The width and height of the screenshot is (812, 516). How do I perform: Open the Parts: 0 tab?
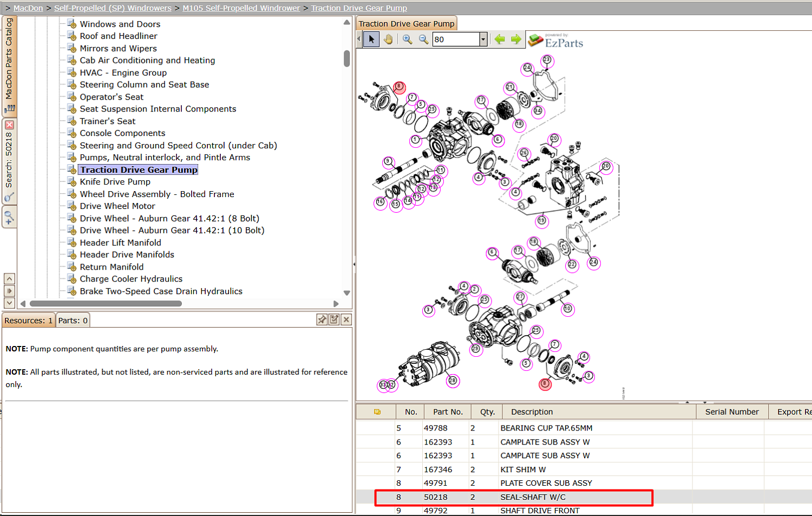tap(73, 321)
